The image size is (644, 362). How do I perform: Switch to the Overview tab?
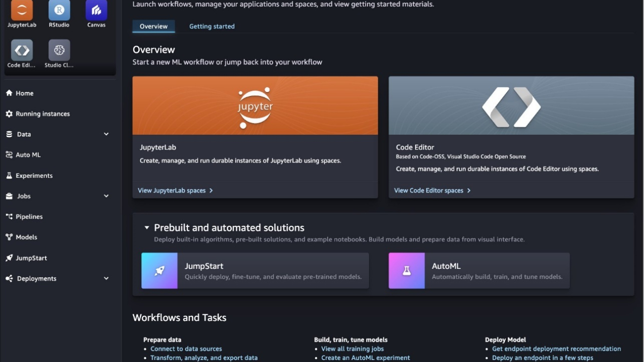tap(154, 26)
